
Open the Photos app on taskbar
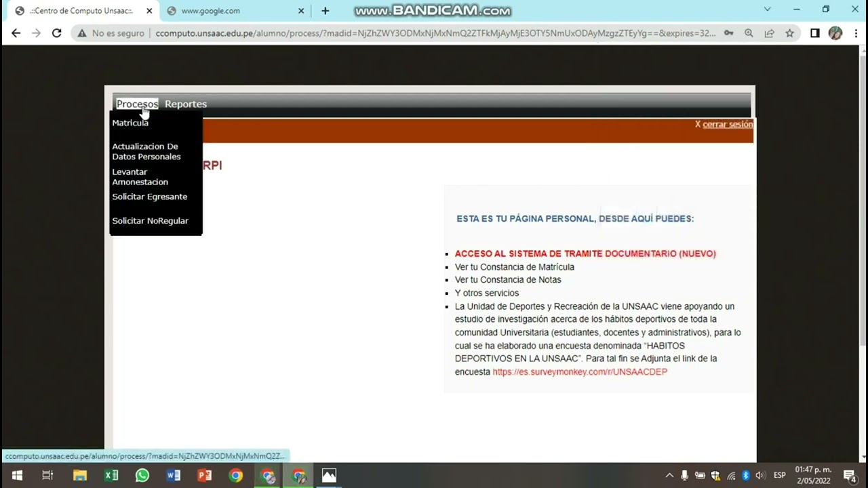click(x=329, y=475)
